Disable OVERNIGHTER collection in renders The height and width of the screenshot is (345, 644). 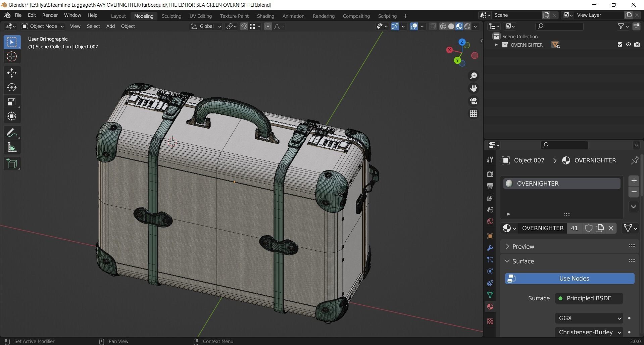click(x=637, y=45)
